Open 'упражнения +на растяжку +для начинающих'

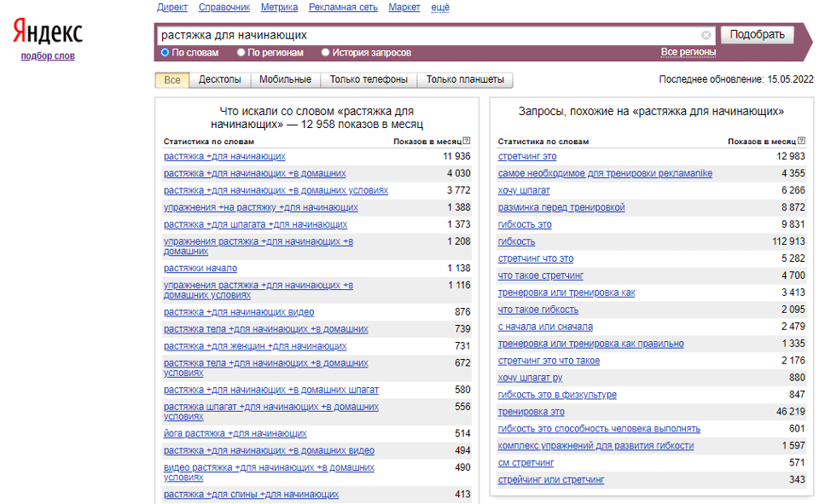click(x=261, y=207)
